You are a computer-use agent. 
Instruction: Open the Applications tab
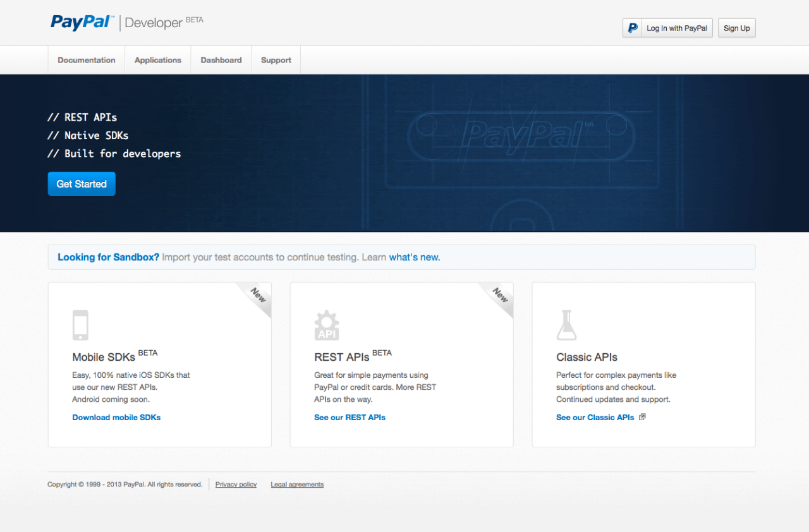(x=158, y=60)
